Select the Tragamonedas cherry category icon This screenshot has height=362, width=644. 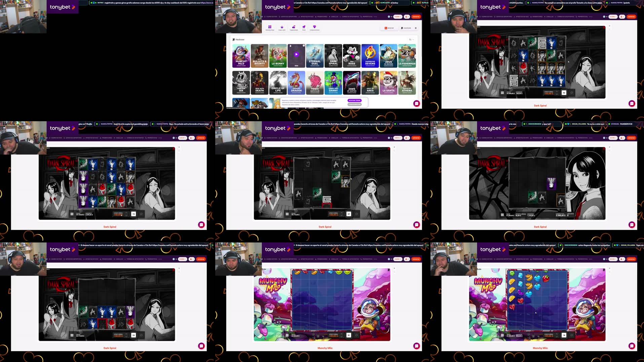[294, 27]
